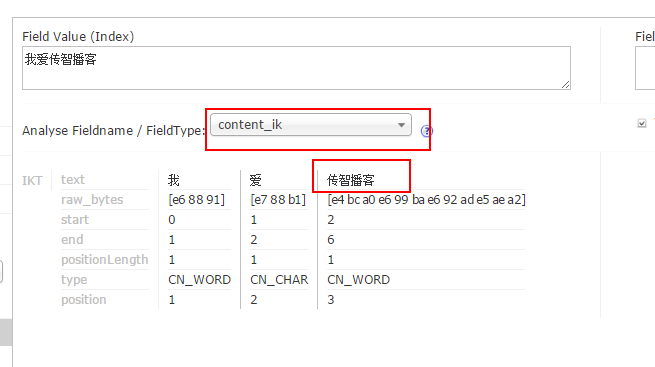Select the token 我 in the text row
This screenshot has height=367, width=655.
pyautogui.click(x=174, y=180)
